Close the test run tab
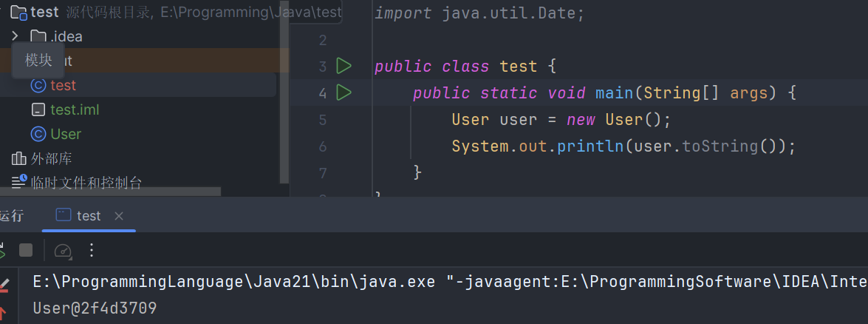The height and width of the screenshot is (324, 868). coord(119,216)
